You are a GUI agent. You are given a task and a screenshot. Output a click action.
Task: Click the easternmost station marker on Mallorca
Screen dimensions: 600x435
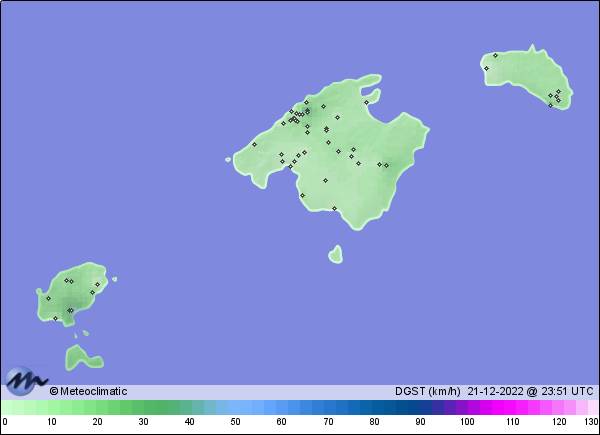[385, 164]
